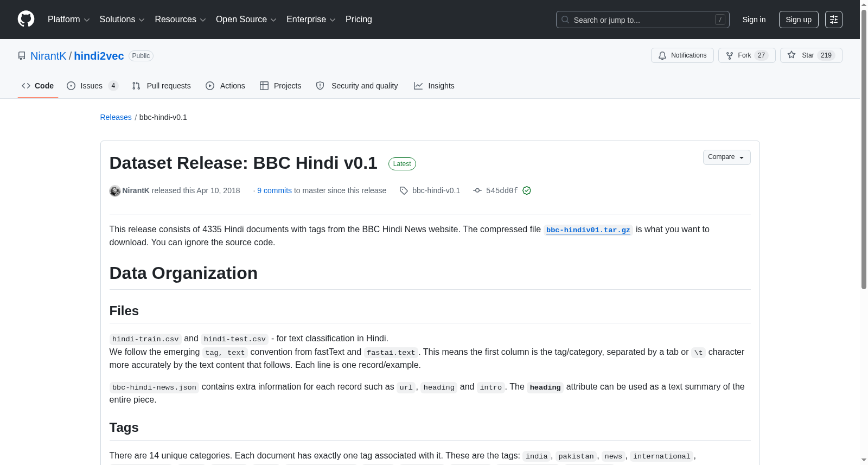Click the NirantK author name
The height and width of the screenshot is (465, 868).
click(x=136, y=190)
